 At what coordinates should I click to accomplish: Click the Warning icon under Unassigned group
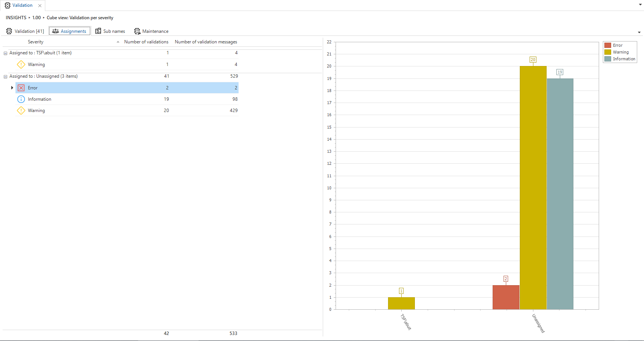[x=21, y=111]
